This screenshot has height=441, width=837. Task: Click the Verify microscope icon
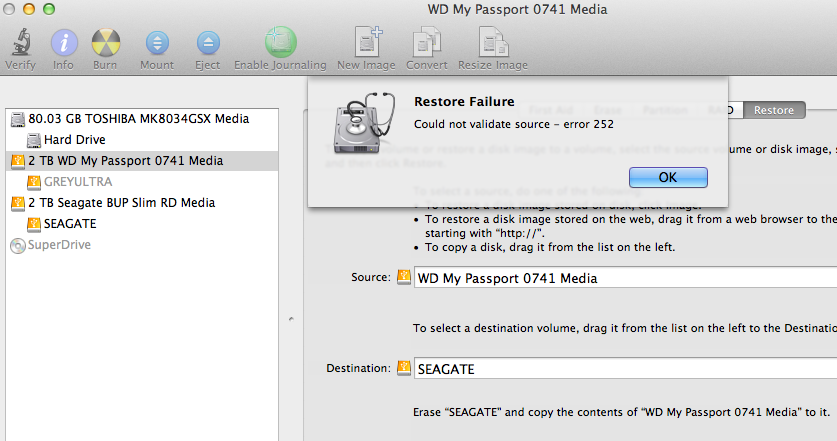21,42
